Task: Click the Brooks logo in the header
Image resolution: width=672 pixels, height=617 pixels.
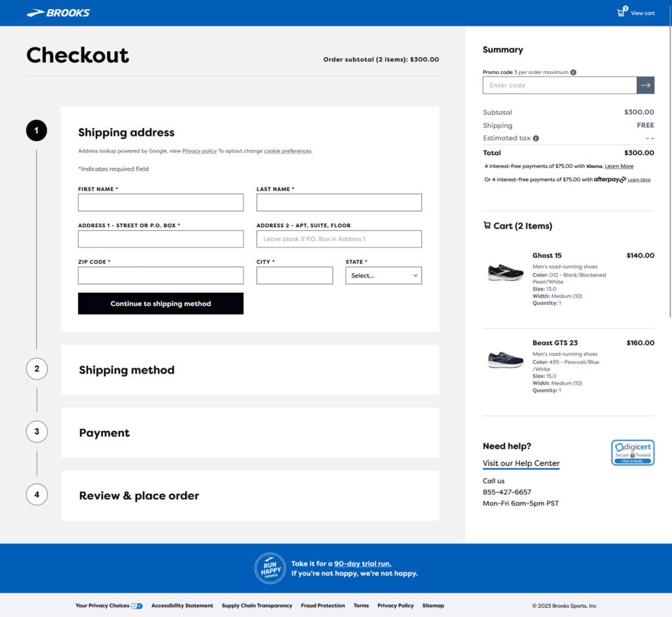Action: pos(58,12)
